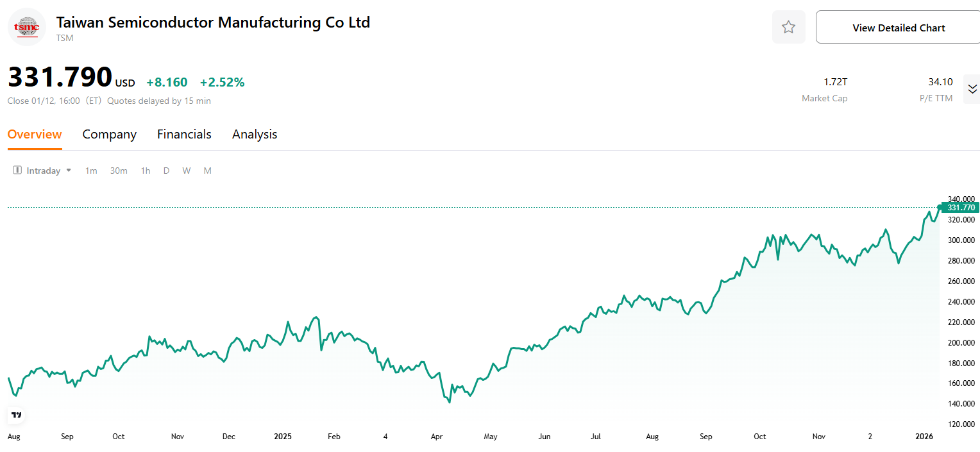Click the TSM ticker symbol text
Screen dimensions: 980x452
(65, 38)
